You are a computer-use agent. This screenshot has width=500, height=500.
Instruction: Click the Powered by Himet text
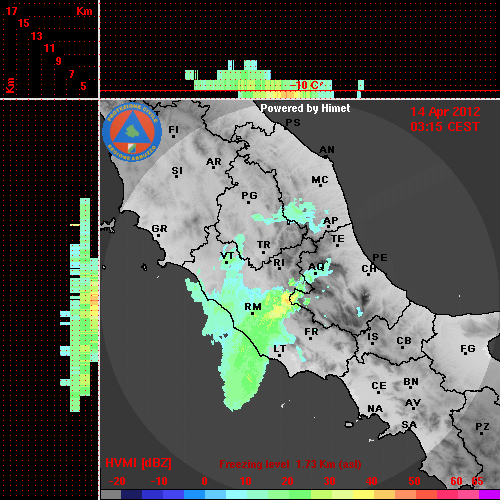305,108
